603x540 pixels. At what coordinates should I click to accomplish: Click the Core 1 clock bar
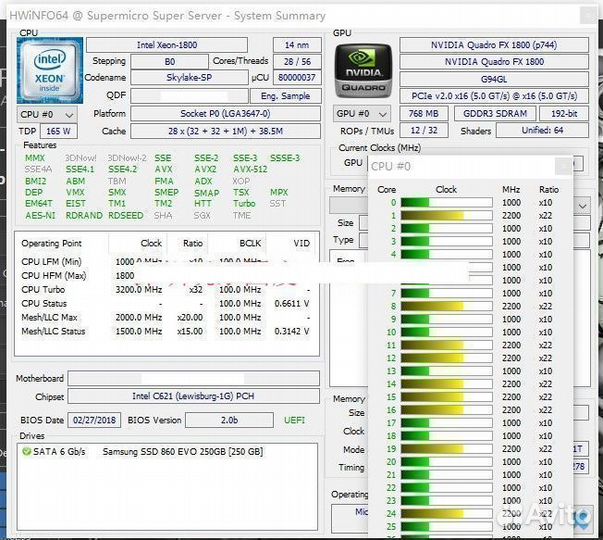(446, 215)
